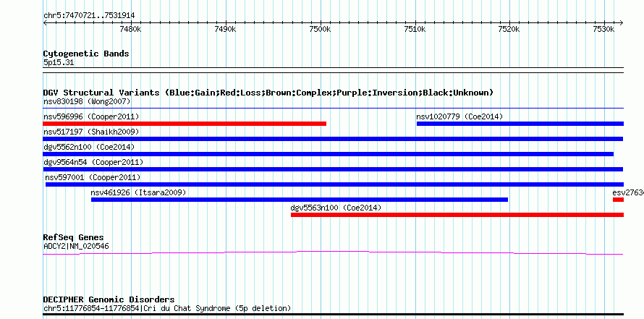Select the nsv461926 blue variant bar
644x319 pixels.
point(300,200)
